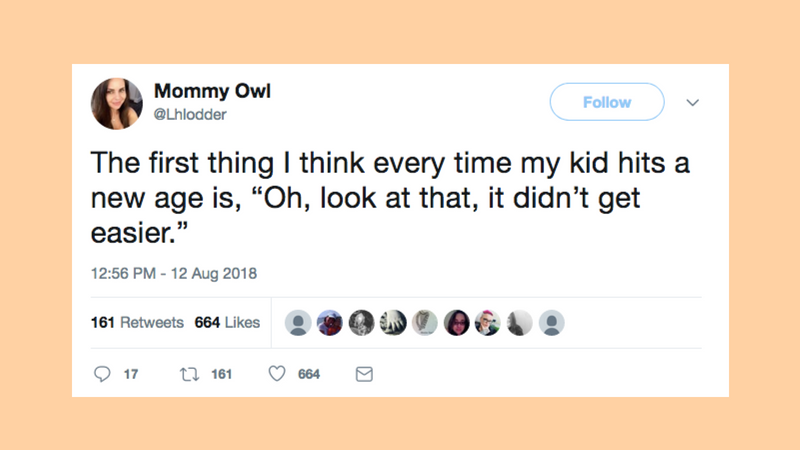Click the like count 664 beside heart
800x450 pixels.
pyautogui.click(x=309, y=374)
